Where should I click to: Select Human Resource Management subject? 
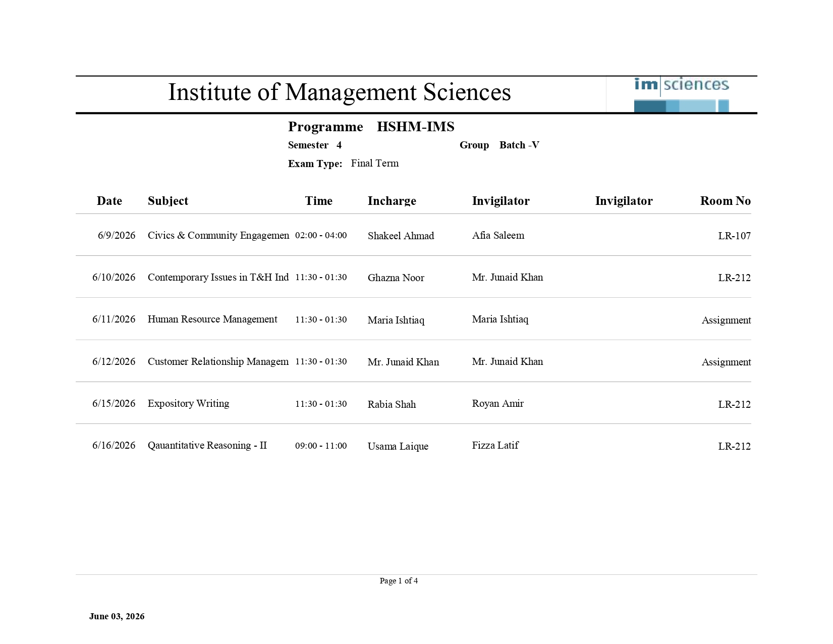click(x=212, y=319)
